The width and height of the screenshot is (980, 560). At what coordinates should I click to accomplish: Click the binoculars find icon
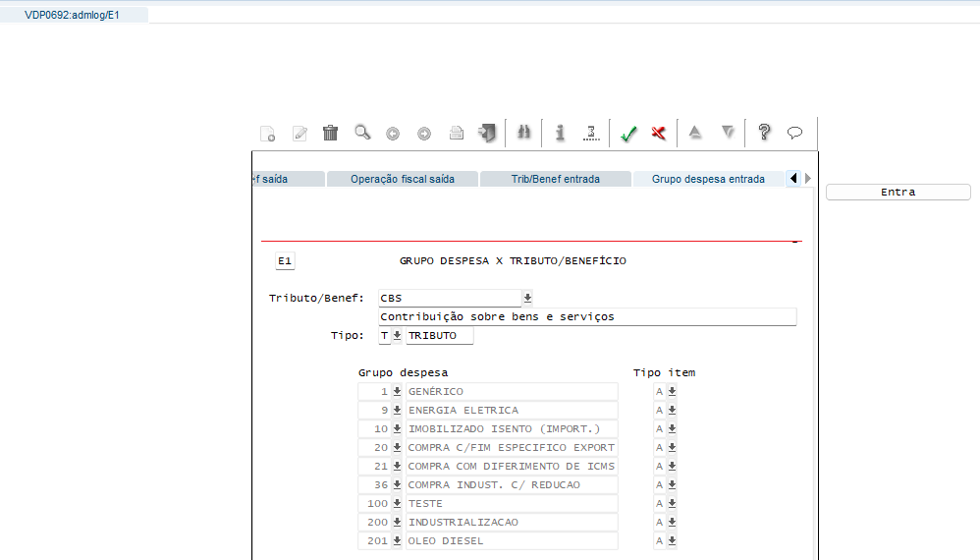point(523,132)
